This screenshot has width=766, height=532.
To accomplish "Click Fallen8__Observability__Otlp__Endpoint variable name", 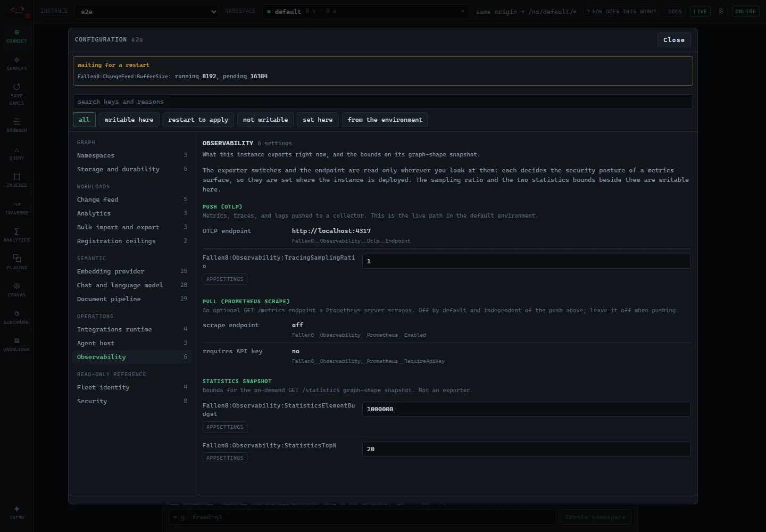I will pos(351,241).
